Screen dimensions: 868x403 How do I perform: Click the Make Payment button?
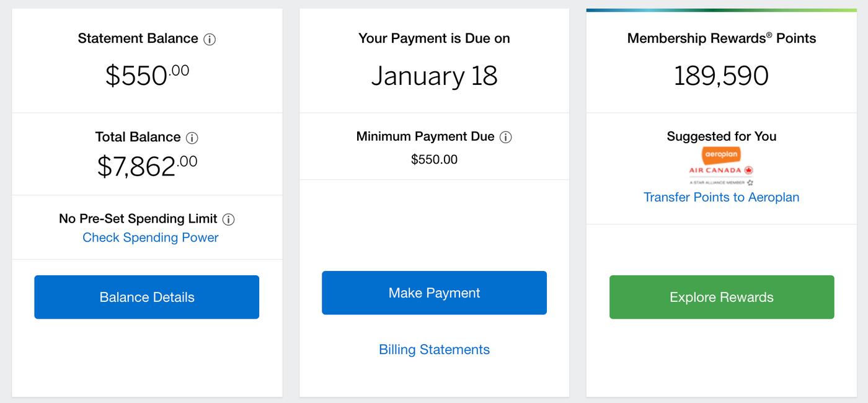[x=434, y=293]
